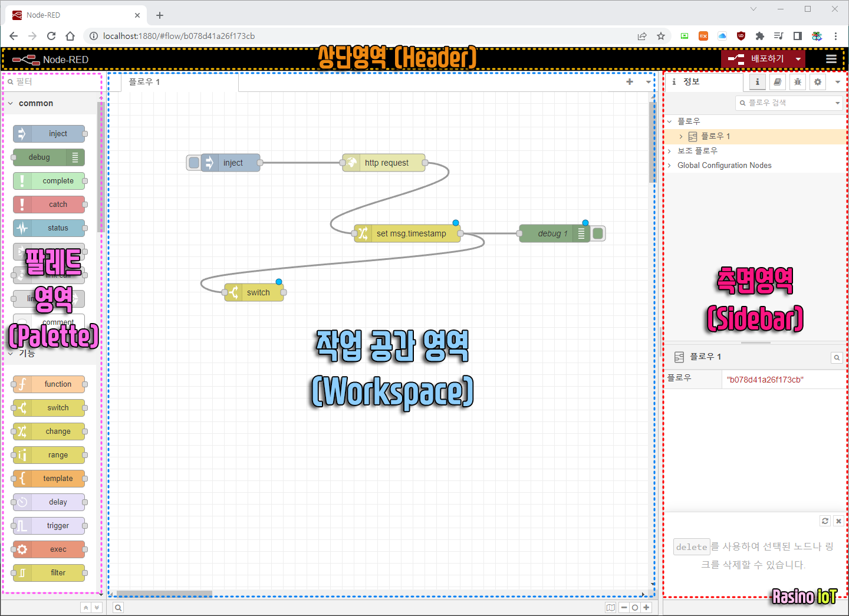Screen dimensions: 849x616
Task: Show the debug messages sidebar bug icon
Action: click(798, 82)
